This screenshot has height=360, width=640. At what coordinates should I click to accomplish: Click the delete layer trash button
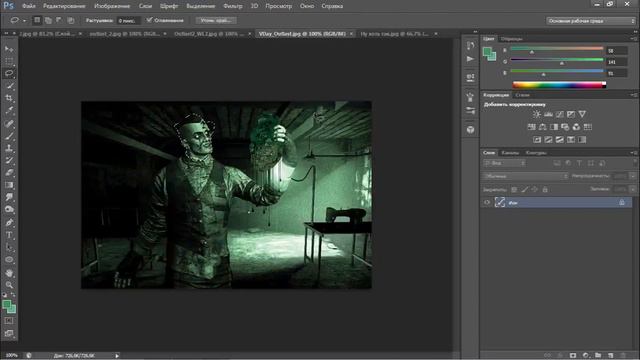click(x=623, y=356)
